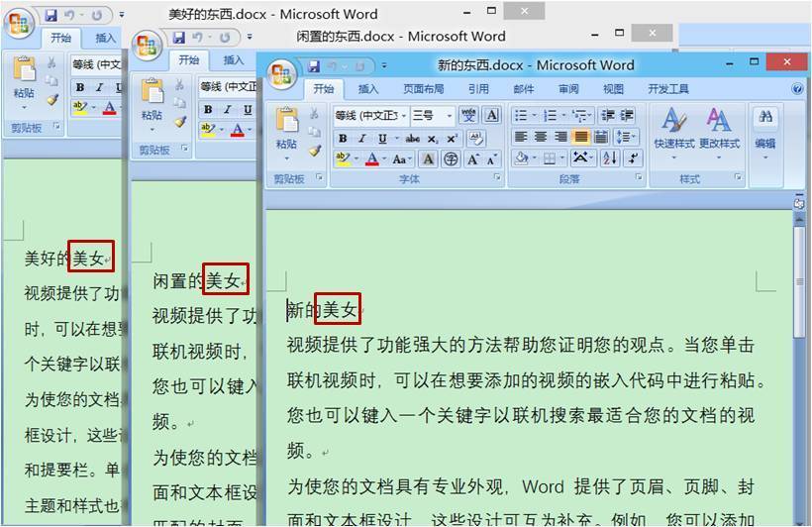Toggle Bold in the 美好的东西 window

80,87
